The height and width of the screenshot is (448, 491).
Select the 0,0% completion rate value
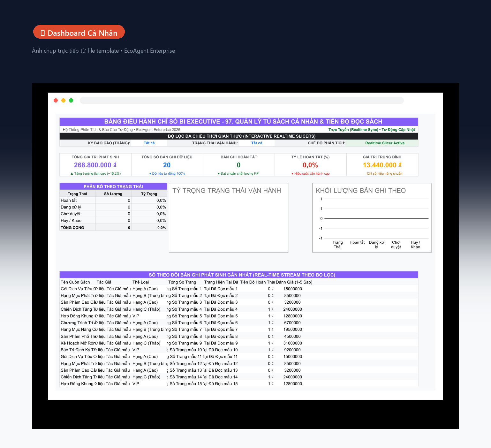pyautogui.click(x=310, y=165)
